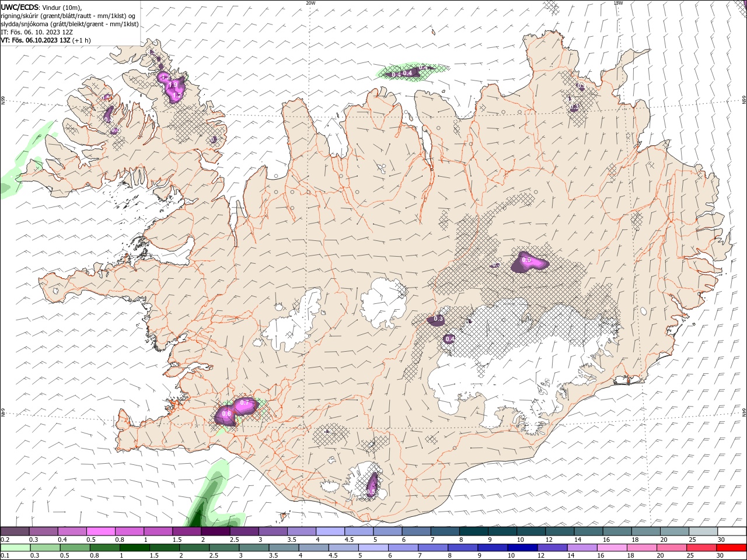Click the 0.4 value in the green offshore patch

(x=408, y=73)
